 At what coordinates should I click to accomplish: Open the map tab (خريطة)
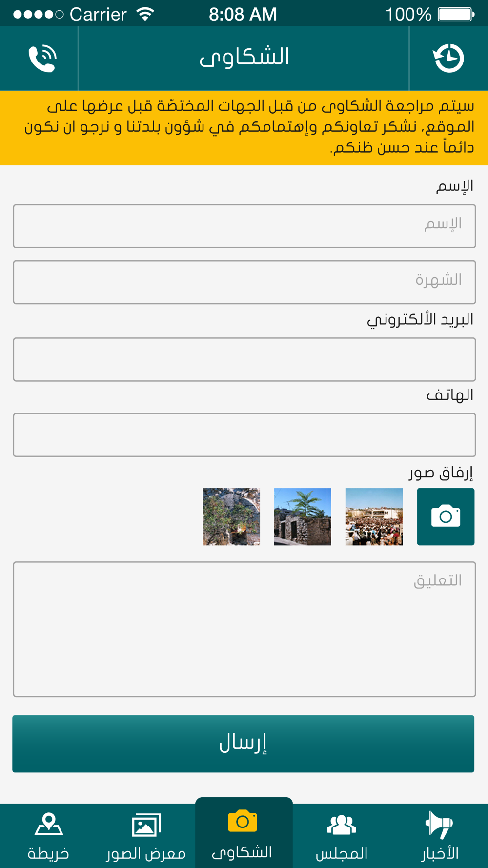pyautogui.click(x=48, y=836)
